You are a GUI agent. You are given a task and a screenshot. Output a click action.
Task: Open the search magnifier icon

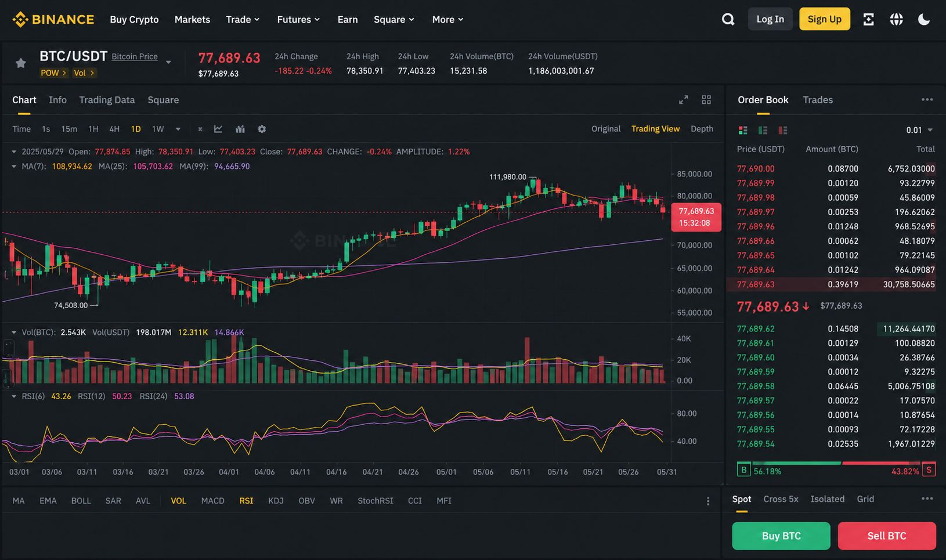tap(728, 19)
